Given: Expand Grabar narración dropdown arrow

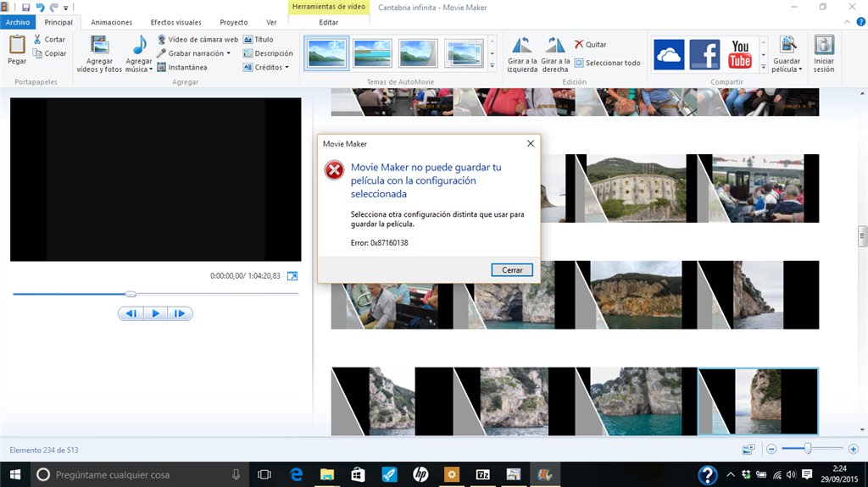Looking at the screenshot, I should click(228, 53).
